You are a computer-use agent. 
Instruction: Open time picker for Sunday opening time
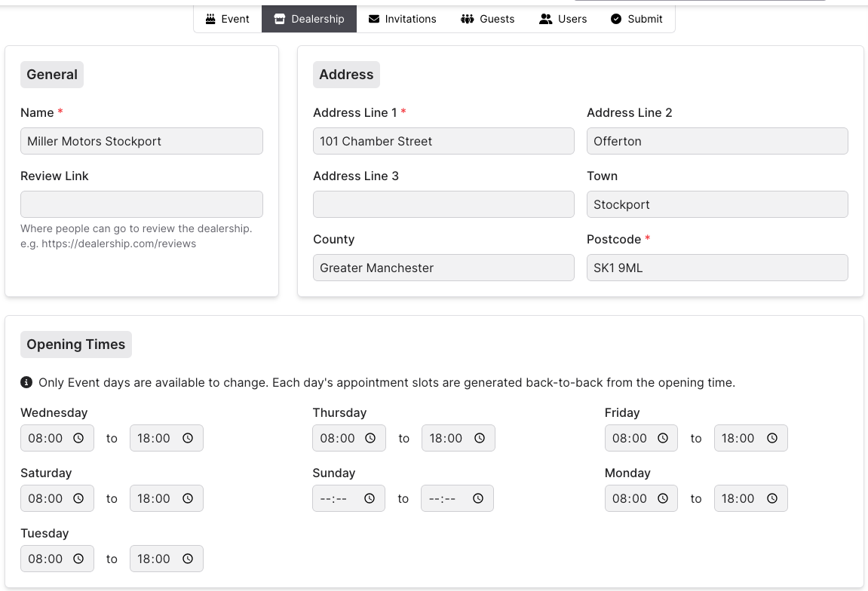pyautogui.click(x=370, y=498)
